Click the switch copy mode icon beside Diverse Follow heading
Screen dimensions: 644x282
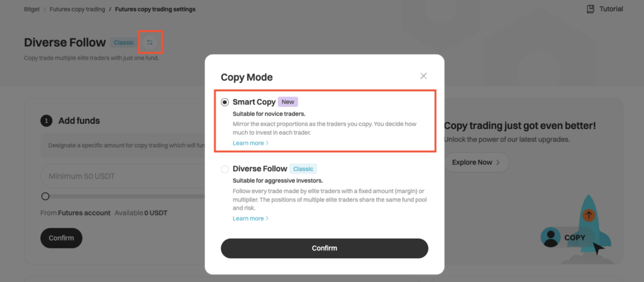[150, 42]
